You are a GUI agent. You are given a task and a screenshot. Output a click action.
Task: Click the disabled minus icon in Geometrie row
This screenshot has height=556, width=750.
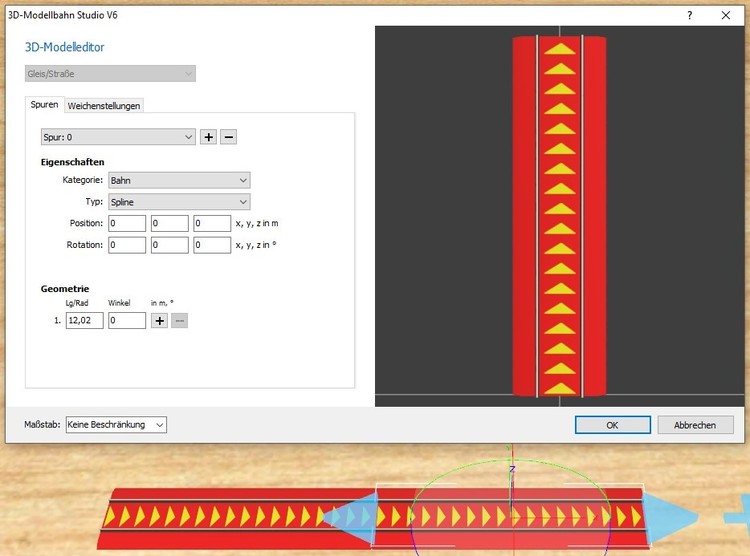pos(180,321)
